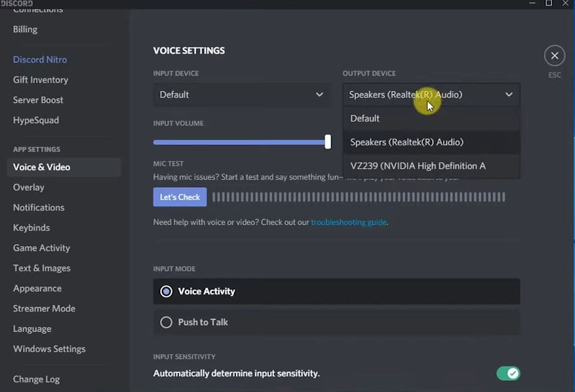Go to Keybinds settings
Image resolution: width=575 pixels, height=392 pixels.
point(32,228)
